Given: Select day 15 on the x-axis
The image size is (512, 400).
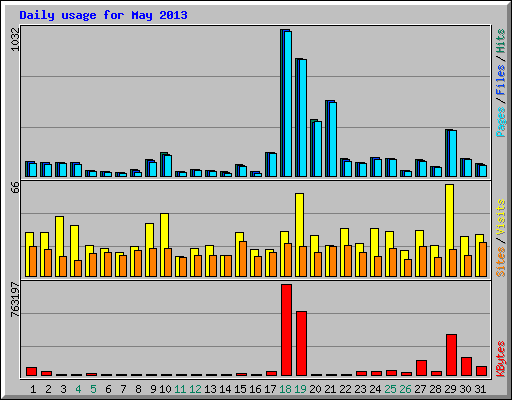Looking at the screenshot, I should point(240,389).
